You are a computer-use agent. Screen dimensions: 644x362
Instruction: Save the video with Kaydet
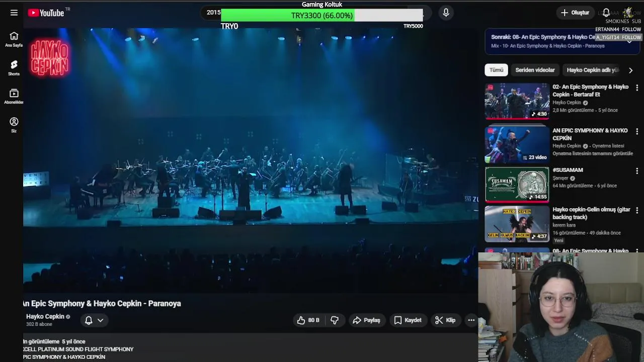click(x=408, y=320)
